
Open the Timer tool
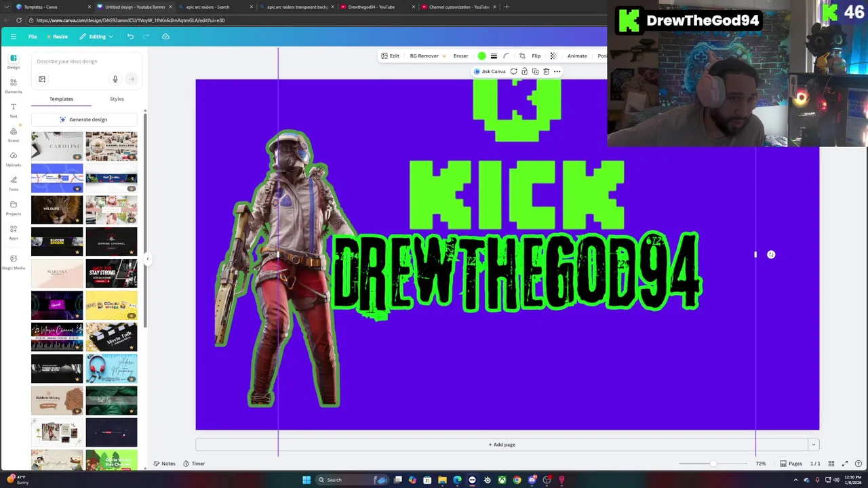pos(194,464)
